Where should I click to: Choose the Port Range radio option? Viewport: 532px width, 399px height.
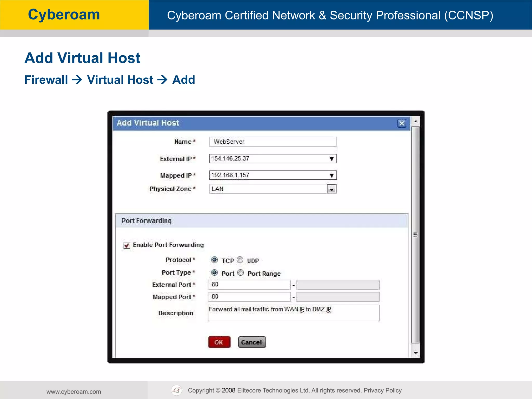tap(241, 272)
